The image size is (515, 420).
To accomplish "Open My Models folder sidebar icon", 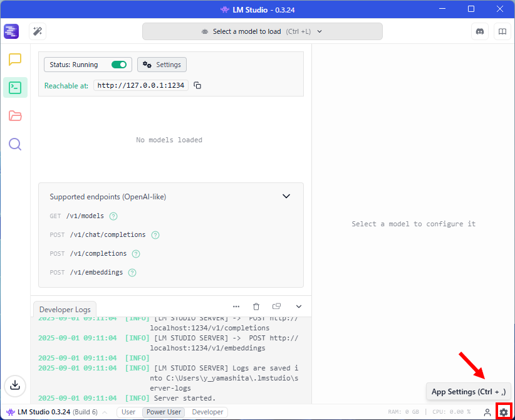I will click(15, 116).
